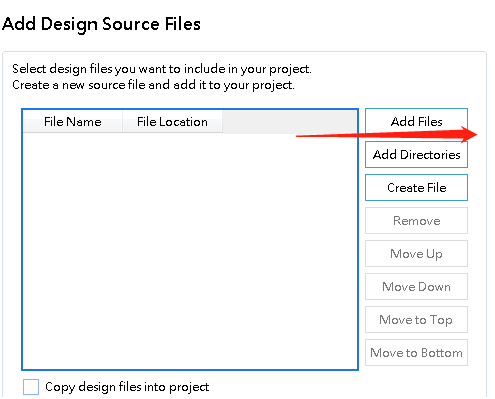Click the Move Down button
This screenshot has width=495, height=399.
click(x=416, y=286)
